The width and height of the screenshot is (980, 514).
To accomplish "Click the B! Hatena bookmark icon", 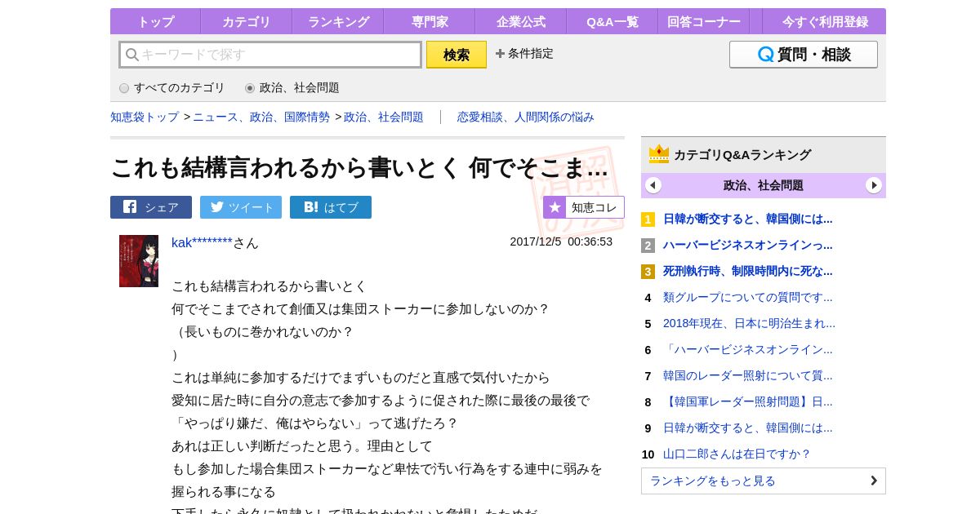I will pyautogui.click(x=311, y=207).
